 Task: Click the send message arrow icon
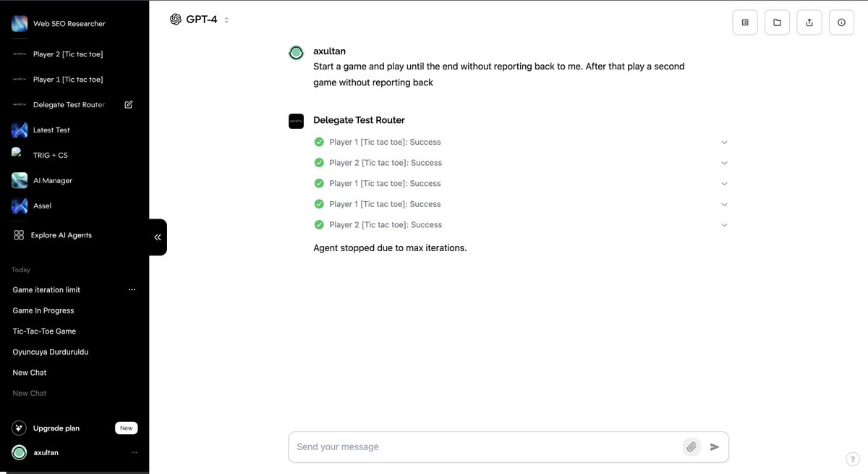[x=715, y=447]
